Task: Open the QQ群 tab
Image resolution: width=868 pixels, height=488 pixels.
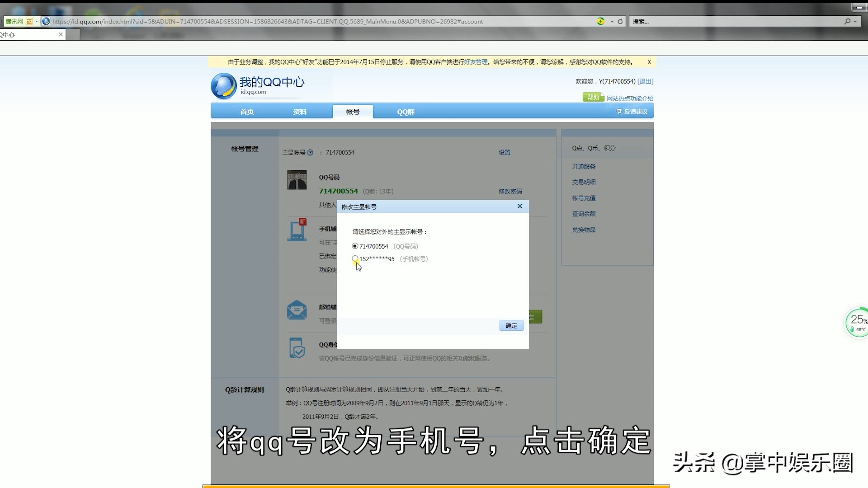Action: point(406,112)
